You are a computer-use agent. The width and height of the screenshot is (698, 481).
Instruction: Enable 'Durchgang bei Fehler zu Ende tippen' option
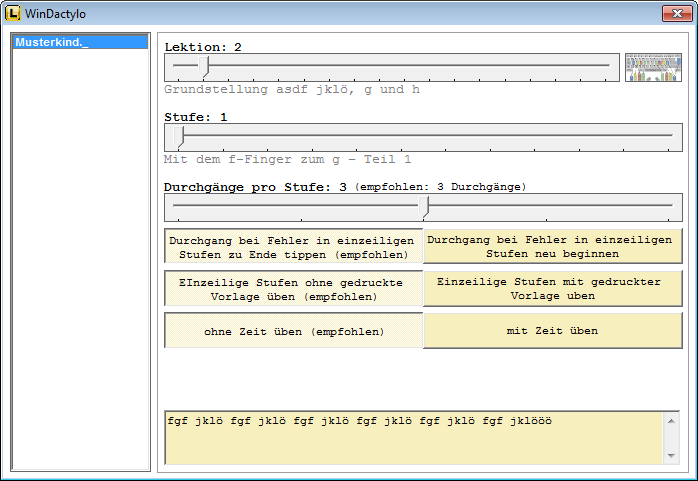[293, 247]
